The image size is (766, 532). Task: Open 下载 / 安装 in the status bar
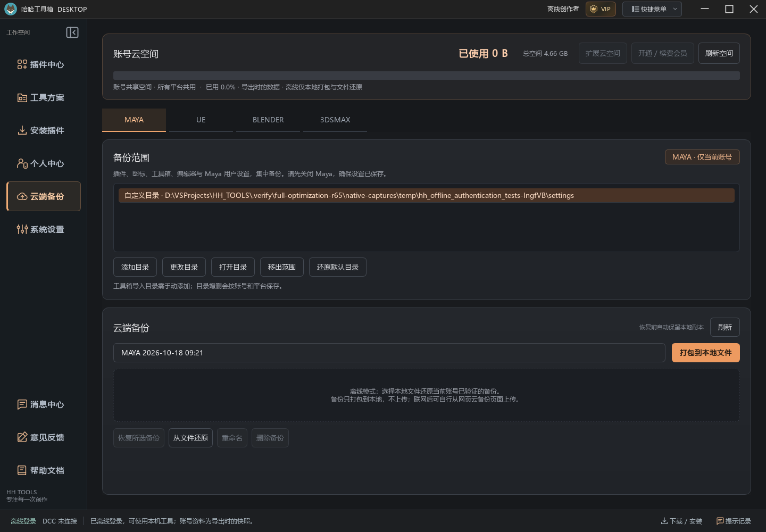tap(681, 521)
